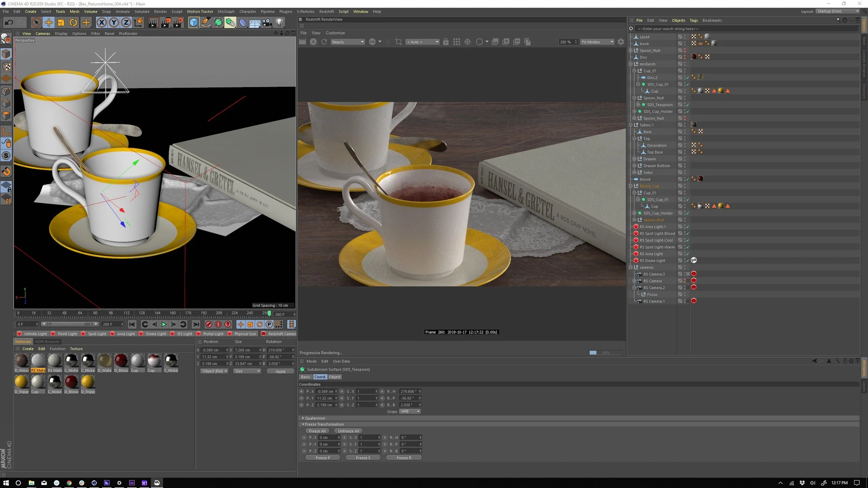
Task: Click the Record Active Objects keyframe button
Action: click(209, 324)
